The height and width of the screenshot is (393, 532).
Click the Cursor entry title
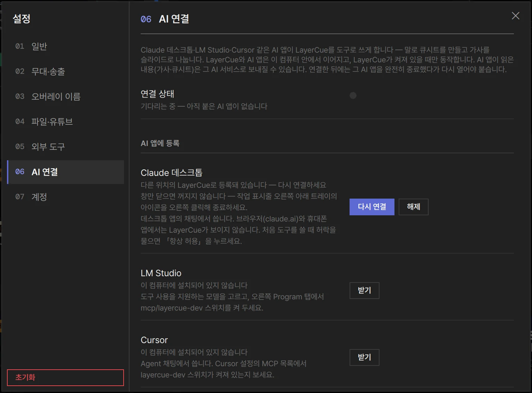pyautogui.click(x=154, y=340)
